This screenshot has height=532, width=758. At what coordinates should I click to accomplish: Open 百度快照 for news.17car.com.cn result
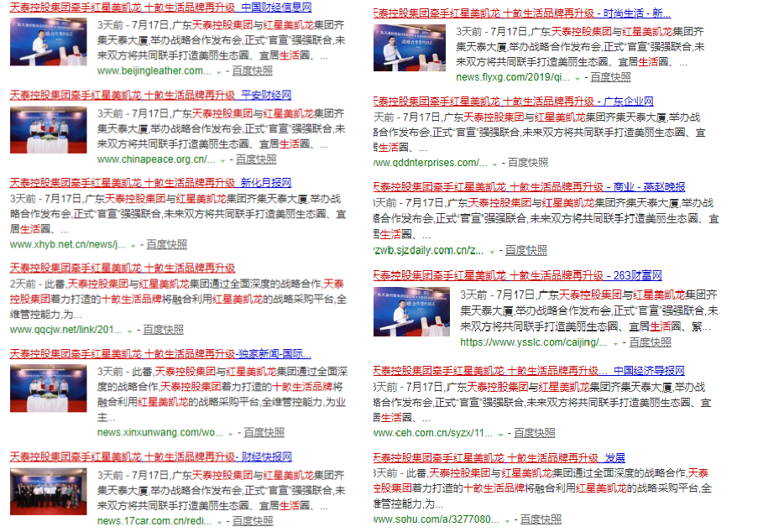[x=253, y=521]
